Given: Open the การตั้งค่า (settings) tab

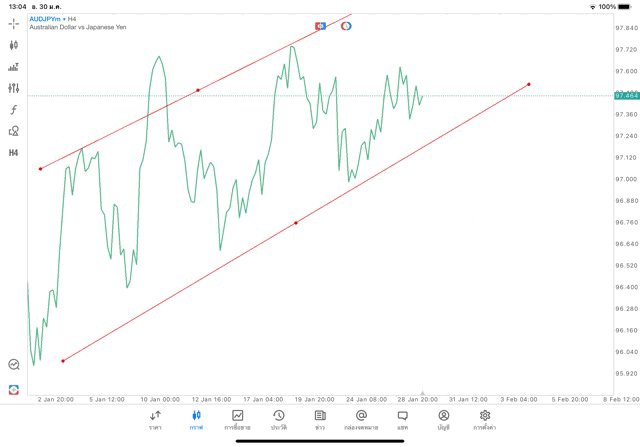Looking at the screenshot, I should coord(485,419).
